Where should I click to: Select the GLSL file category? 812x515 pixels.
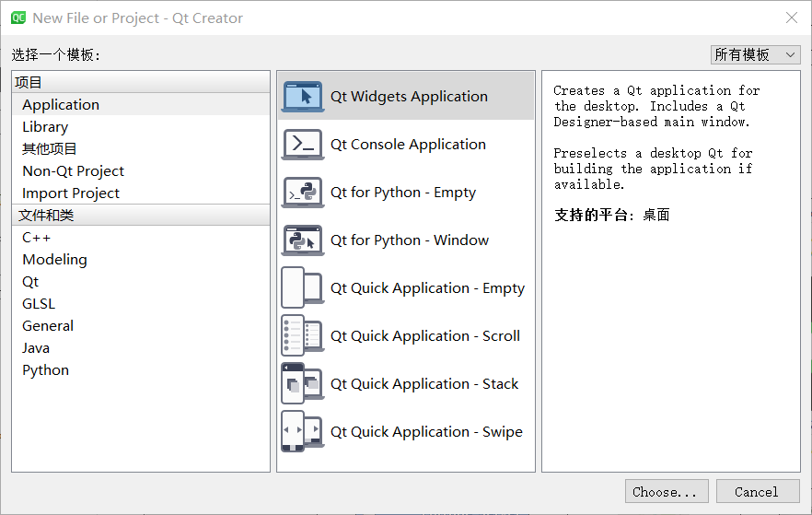click(39, 304)
